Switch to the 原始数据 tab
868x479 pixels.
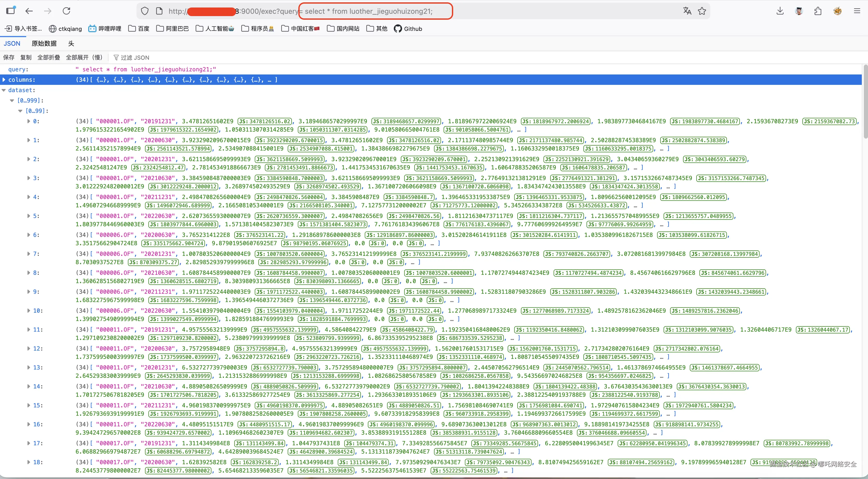[x=44, y=44]
